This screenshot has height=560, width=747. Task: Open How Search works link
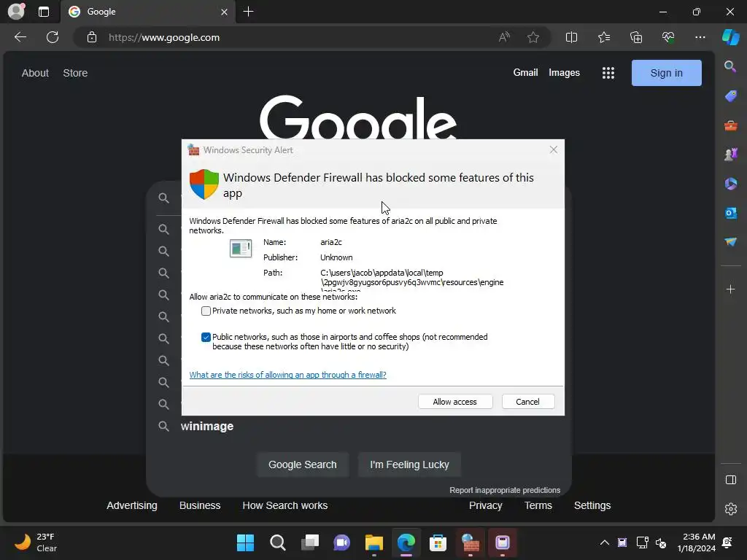(x=285, y=505)
